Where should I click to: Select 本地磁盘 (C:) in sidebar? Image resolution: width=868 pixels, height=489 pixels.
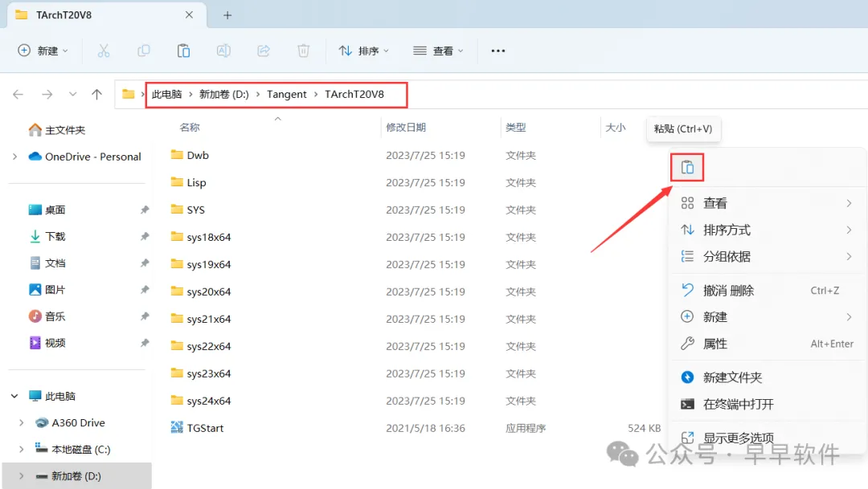coord(73,449)
